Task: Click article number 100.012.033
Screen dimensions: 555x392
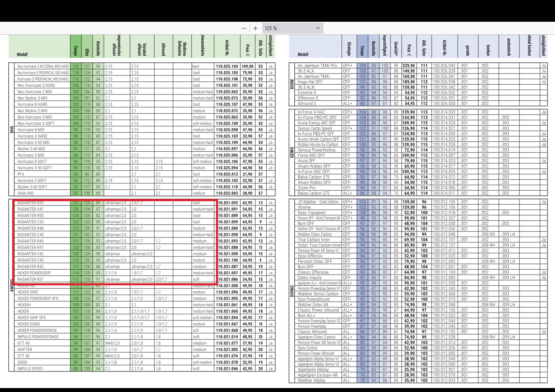Action: click(x=444, y=381)
